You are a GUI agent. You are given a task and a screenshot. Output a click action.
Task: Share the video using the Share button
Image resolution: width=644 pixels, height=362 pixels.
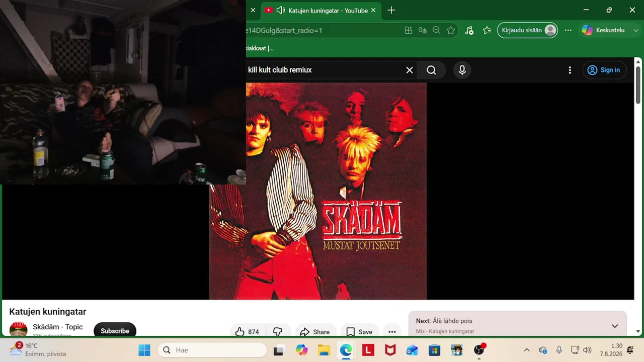314,331
